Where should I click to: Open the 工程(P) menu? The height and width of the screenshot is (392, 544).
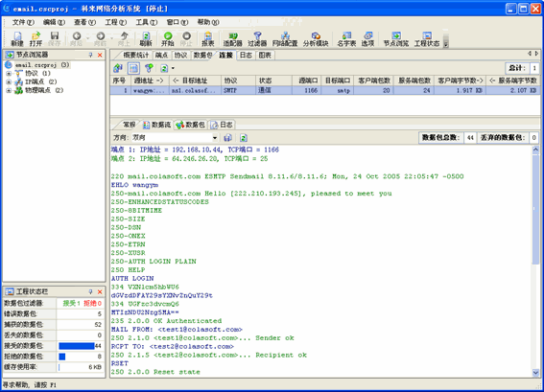[x=116, y=22]
